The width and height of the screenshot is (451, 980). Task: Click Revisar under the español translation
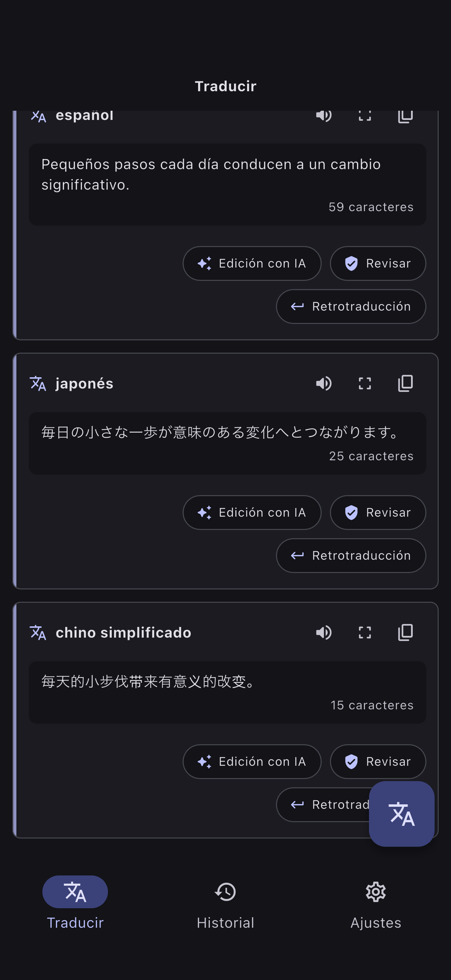click(x=378, y=263)
